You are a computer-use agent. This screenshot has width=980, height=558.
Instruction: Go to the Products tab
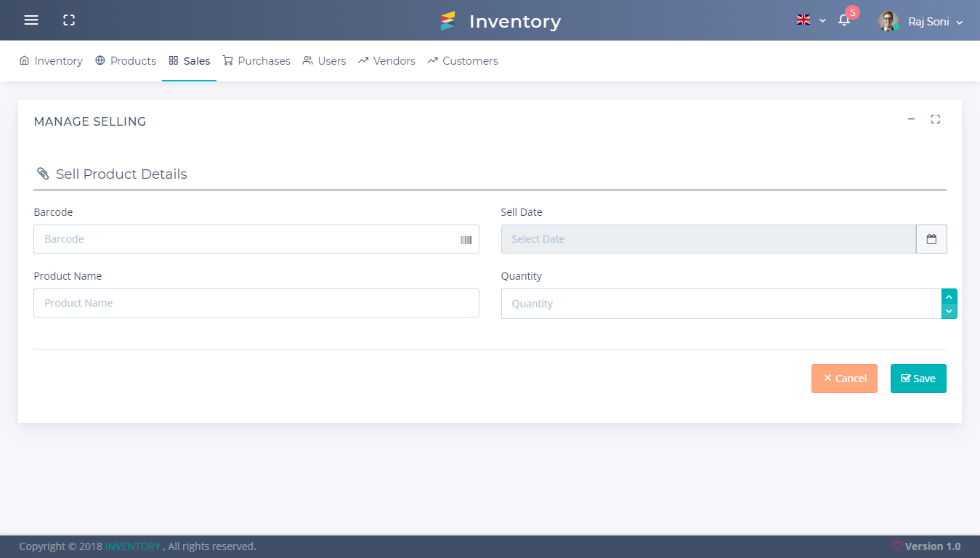click(x=126, y=61)
